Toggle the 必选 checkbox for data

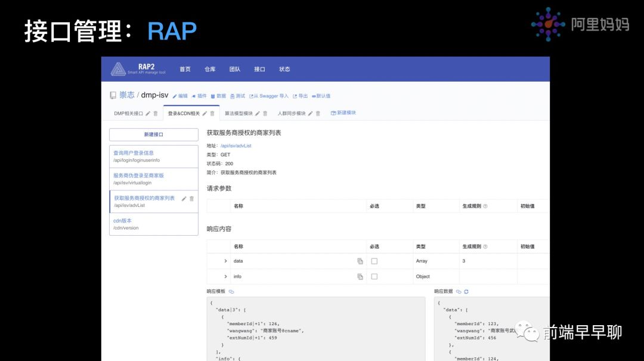click(374, 261)
